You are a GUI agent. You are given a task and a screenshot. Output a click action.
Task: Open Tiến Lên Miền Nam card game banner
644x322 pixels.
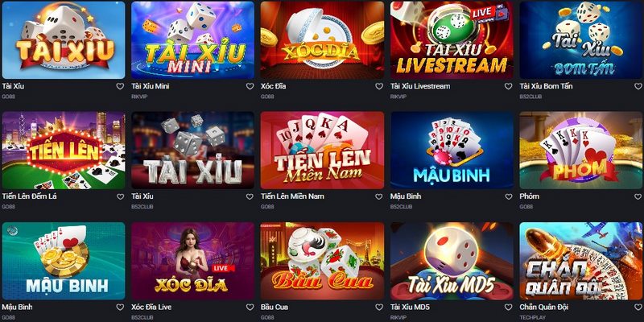(322, 151)
